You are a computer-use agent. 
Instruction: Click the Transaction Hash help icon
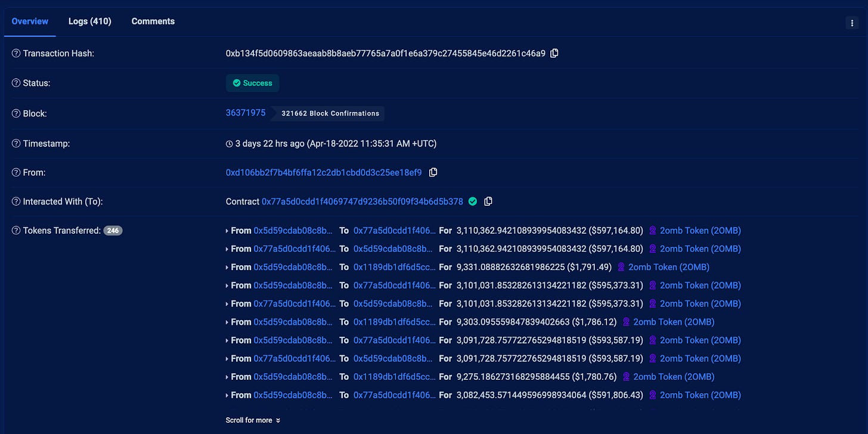click(x=16, y=54)
